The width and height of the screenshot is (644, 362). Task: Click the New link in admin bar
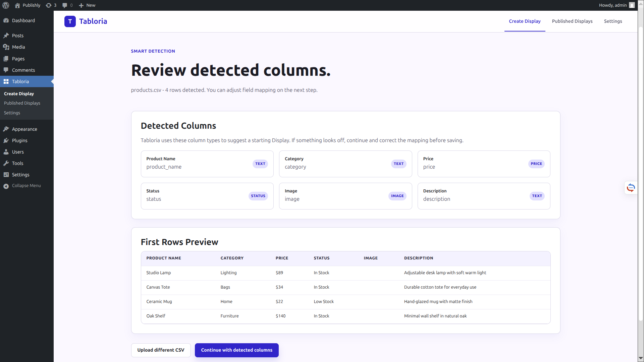91,5
